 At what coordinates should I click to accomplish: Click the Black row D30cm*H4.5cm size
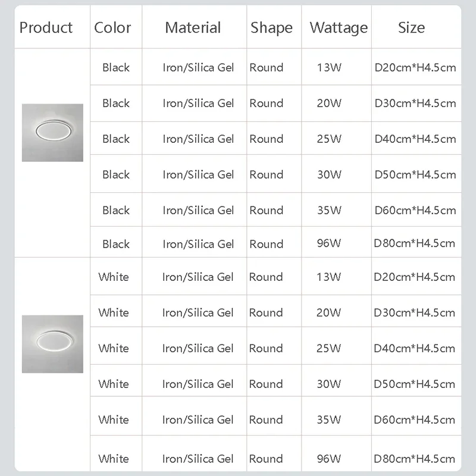[x=415, y=103]
